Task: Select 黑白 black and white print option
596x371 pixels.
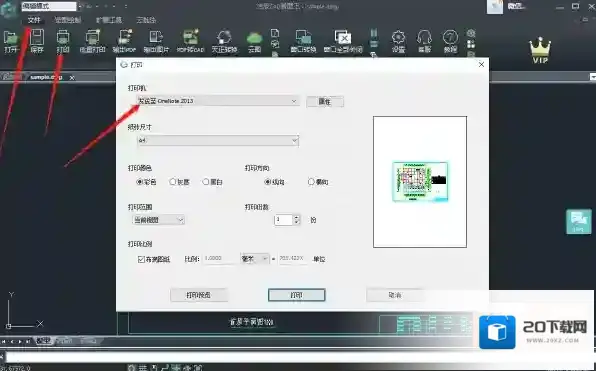Action: tap(212, 182)
